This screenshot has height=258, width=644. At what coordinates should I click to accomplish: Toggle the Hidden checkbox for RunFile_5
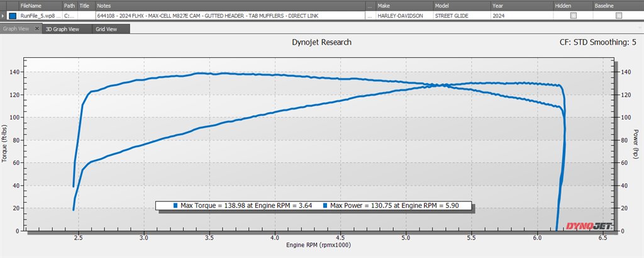click(574, 16)
